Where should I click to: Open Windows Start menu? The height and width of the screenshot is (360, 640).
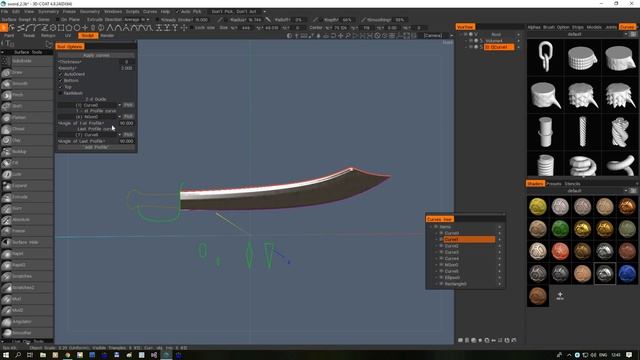pyautogui.click(x=6, y=355)
